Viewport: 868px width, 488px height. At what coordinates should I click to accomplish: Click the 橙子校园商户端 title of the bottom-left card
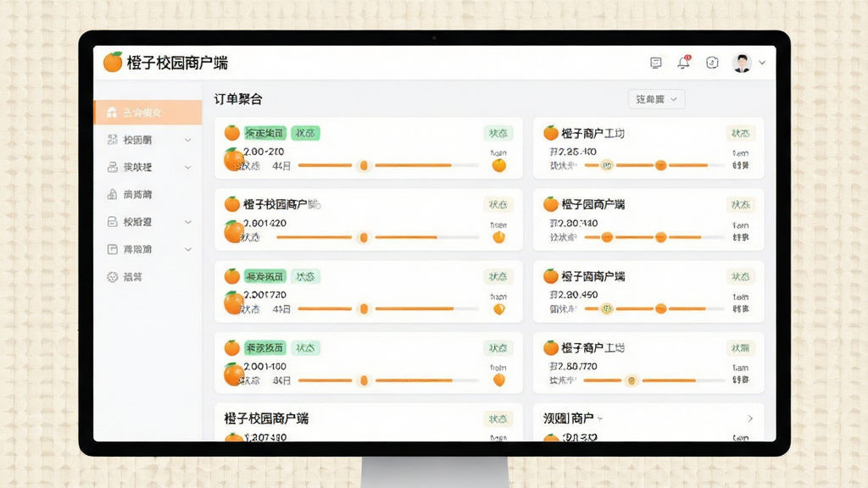pyautogui.click(x=266, y=419)
